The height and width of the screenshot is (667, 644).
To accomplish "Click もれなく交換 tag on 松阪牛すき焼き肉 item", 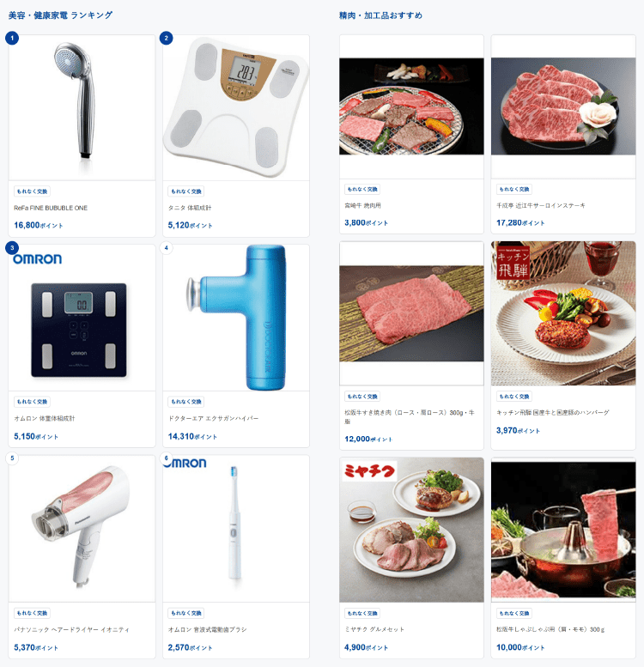I will point(362,397).
